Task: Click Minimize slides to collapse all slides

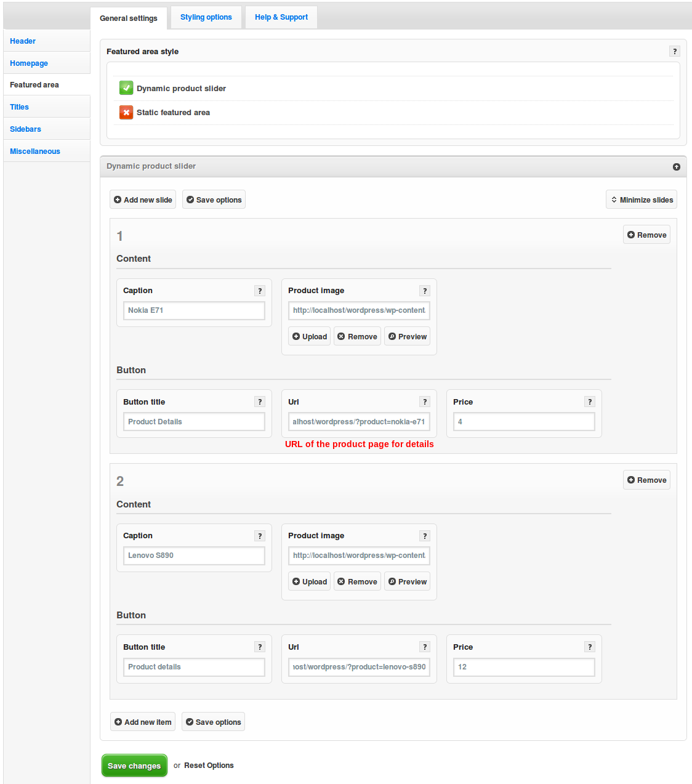Action: click(x=641, y=199)
